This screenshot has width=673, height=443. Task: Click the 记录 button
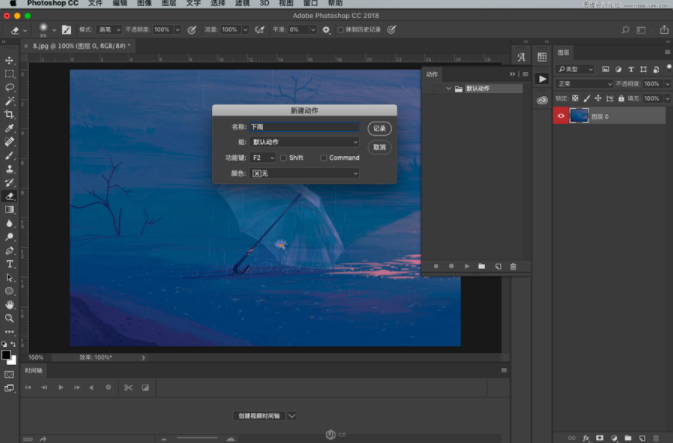(x=379, y=128)
